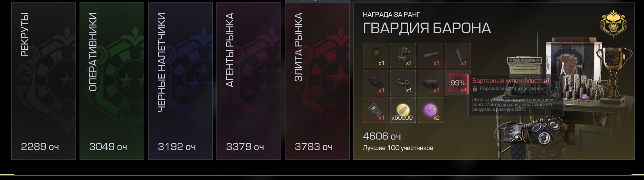Image resolution: width=644 pixels, height=180 pixels.
Task: Click the gold coin x50000 reward
Action: (x=403, y=110)
